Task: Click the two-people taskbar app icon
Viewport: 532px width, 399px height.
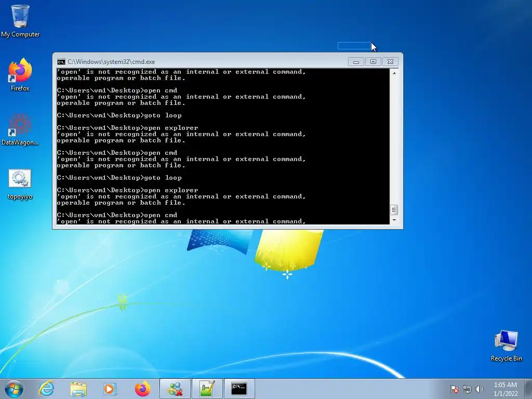Action: coord(175,389)
